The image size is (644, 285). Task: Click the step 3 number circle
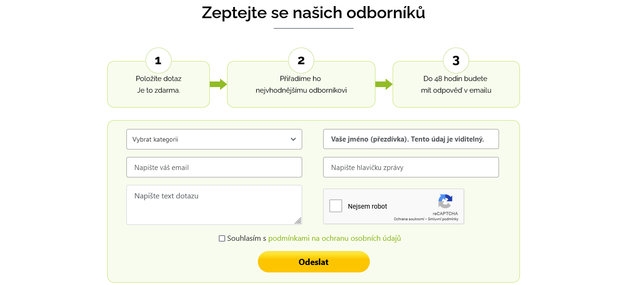coord(456,61)
